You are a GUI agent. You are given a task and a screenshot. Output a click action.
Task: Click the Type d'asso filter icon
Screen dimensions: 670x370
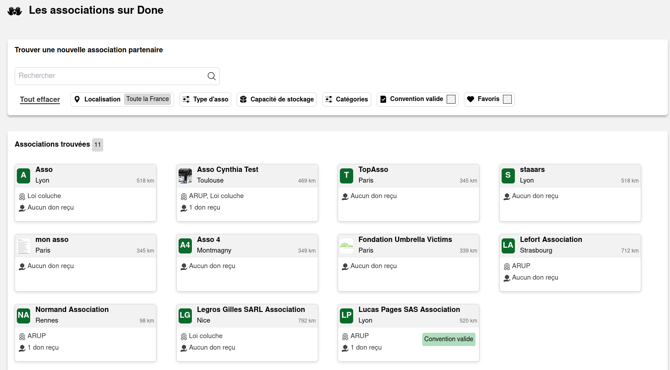click(x=186, y=99)
